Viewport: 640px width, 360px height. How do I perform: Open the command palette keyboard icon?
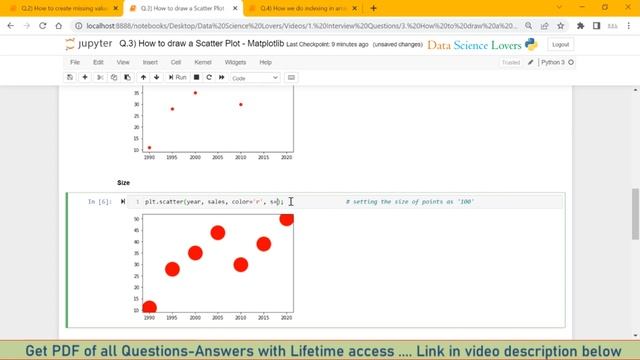pos(291,77)
